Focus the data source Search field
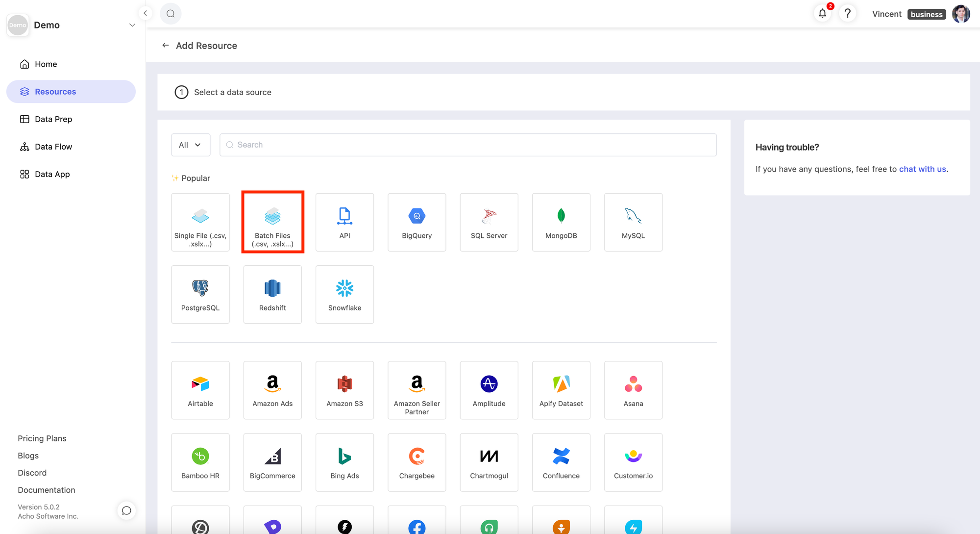 tap(468, 145)
